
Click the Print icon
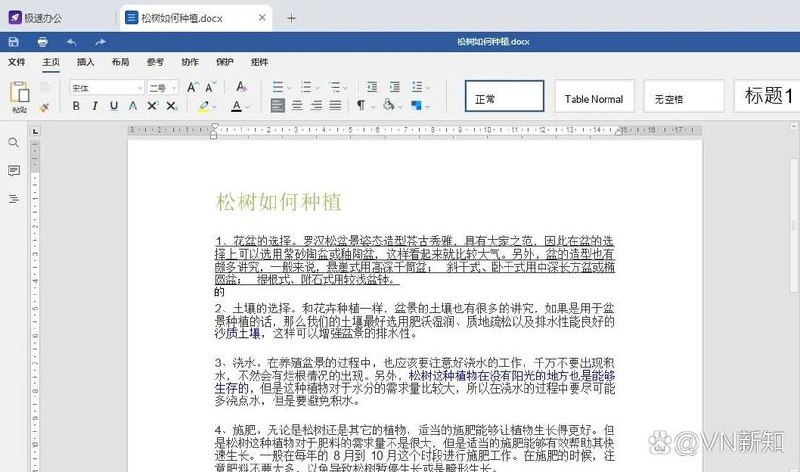tap(43, 42)
